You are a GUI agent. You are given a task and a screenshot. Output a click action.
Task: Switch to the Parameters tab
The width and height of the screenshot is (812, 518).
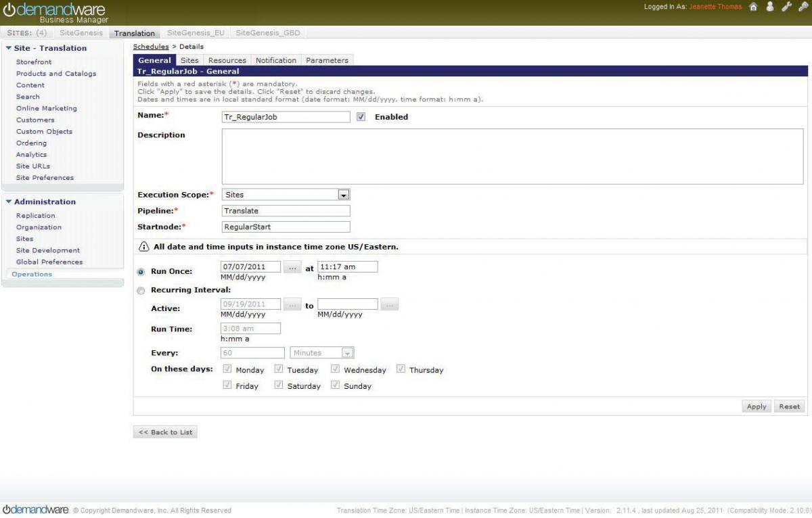click(327, 60)
